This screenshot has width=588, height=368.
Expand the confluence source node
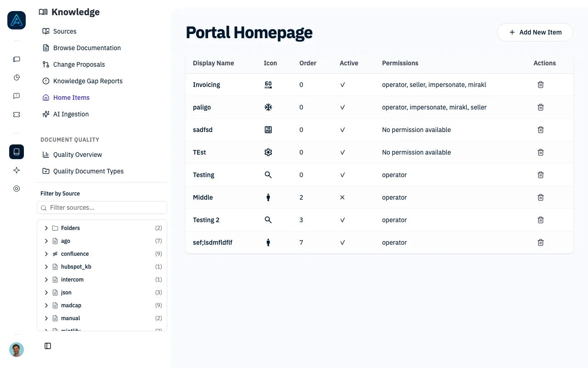(46, 254)
